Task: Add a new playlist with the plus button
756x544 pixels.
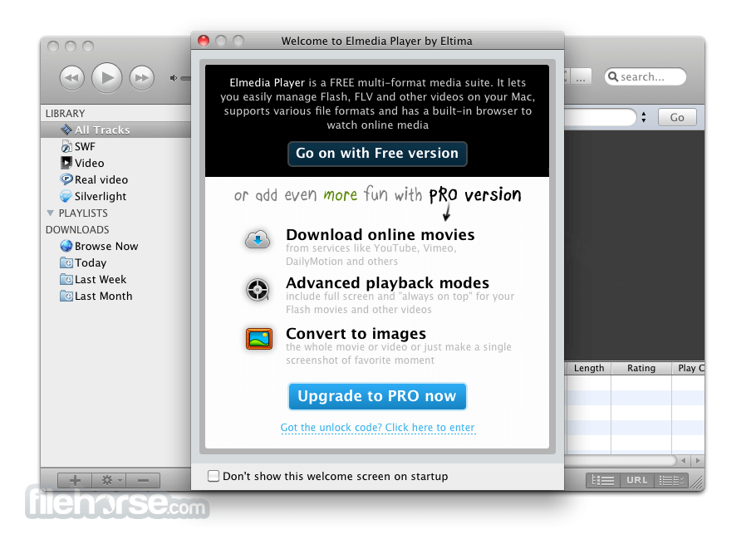Action: point(75,480)
